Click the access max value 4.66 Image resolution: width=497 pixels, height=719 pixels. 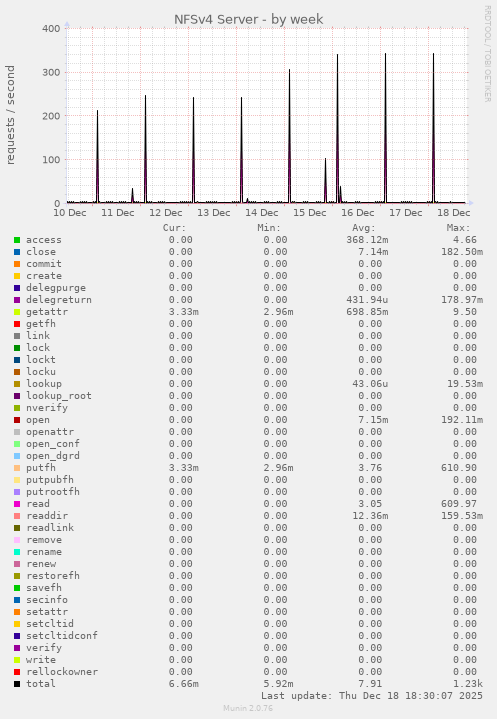(x=465, y=240)
